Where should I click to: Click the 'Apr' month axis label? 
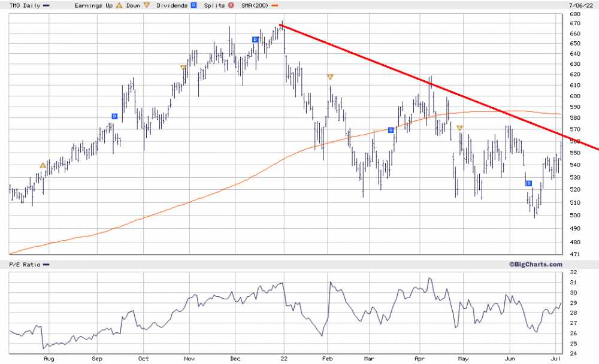click(x=419, y=358)
